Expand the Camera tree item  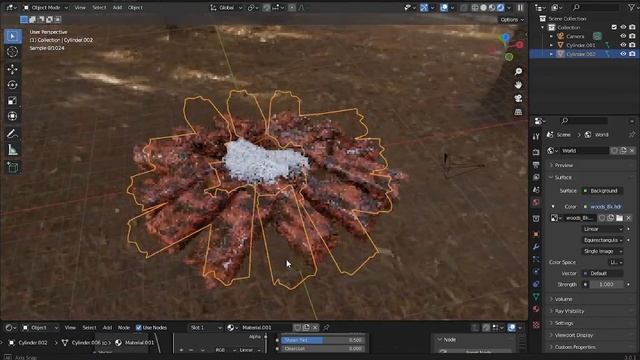551,36
